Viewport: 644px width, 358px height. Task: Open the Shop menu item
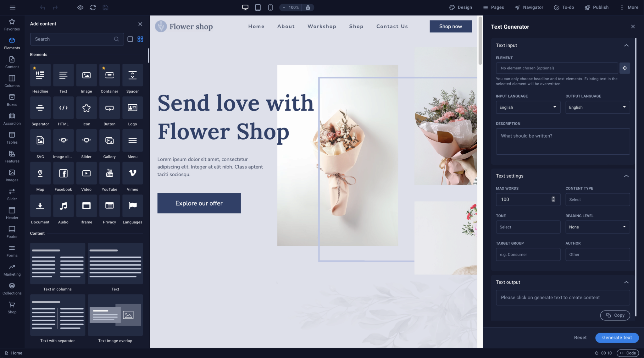pos(356,26)
